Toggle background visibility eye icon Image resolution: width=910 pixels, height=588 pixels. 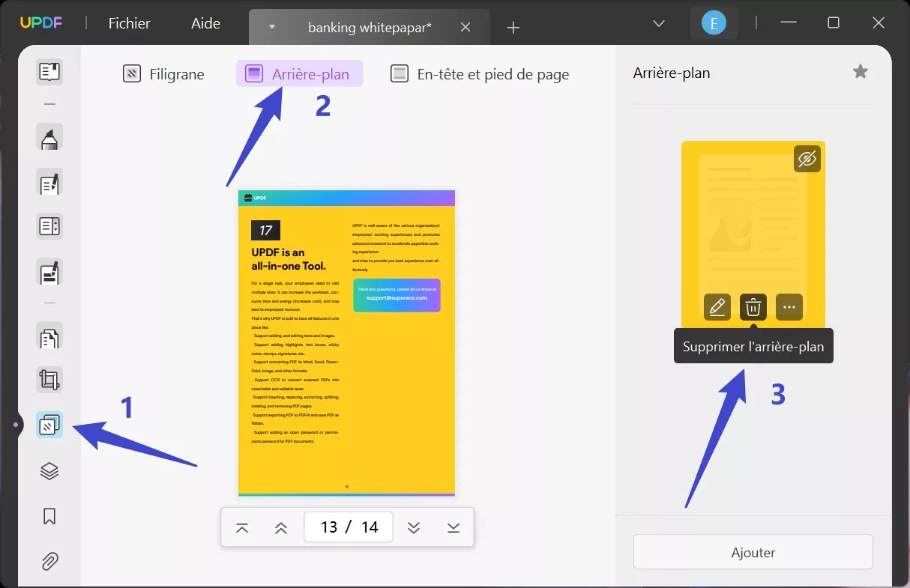pos(807,159)
